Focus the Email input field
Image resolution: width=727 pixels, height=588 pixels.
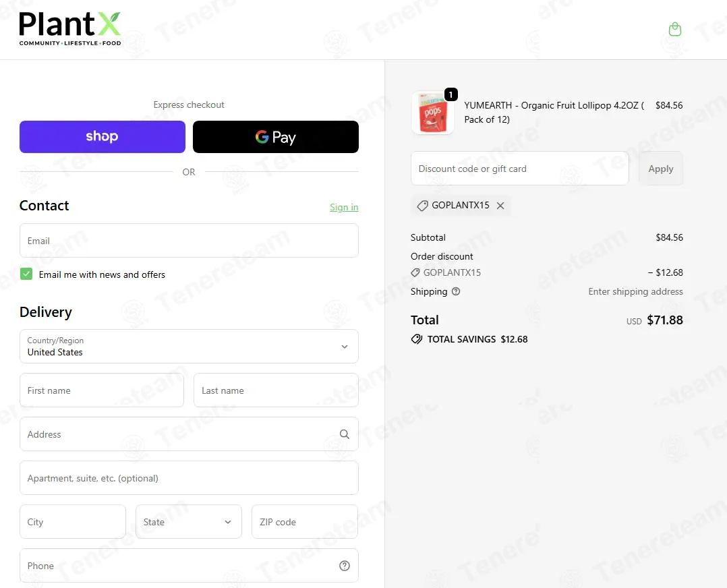[189, 241]
